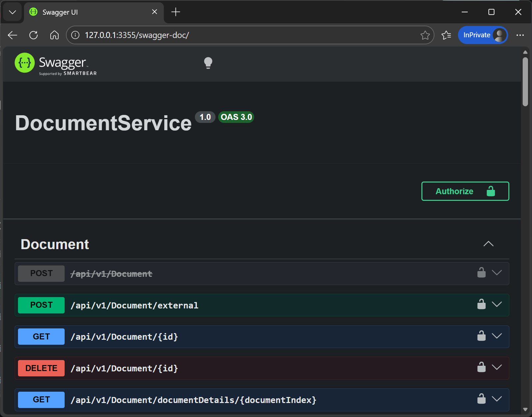
Task: Click the Authorize button
Action: [x=465, y=191]
